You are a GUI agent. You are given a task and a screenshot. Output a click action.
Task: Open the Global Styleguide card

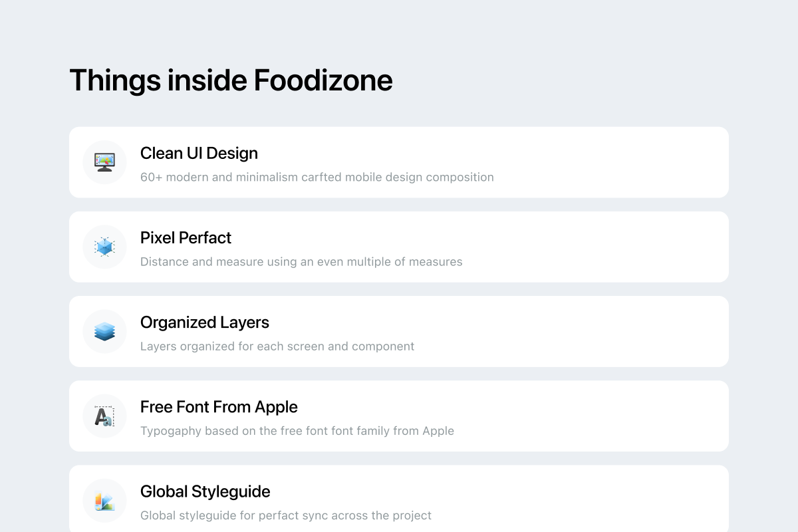(x=399, y=499)
